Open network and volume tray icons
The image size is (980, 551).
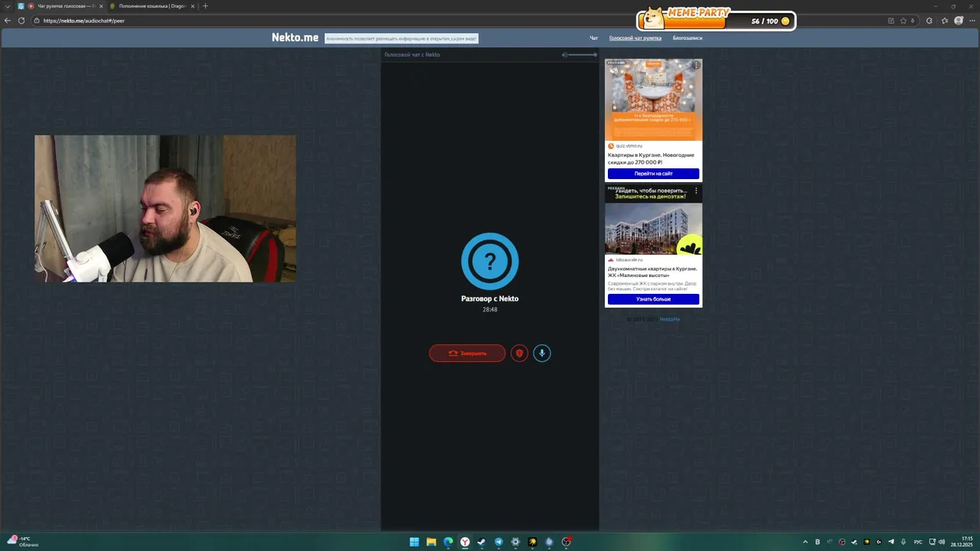click(936, 542)
